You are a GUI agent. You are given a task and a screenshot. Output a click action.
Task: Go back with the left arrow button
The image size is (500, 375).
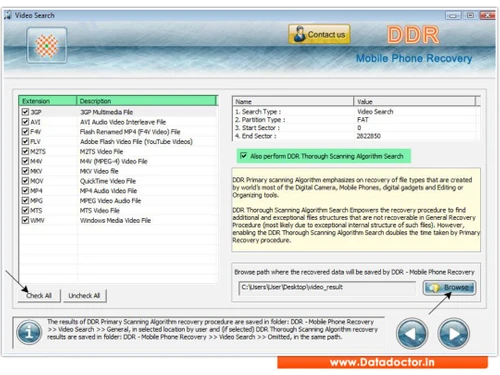click(412, 333)
